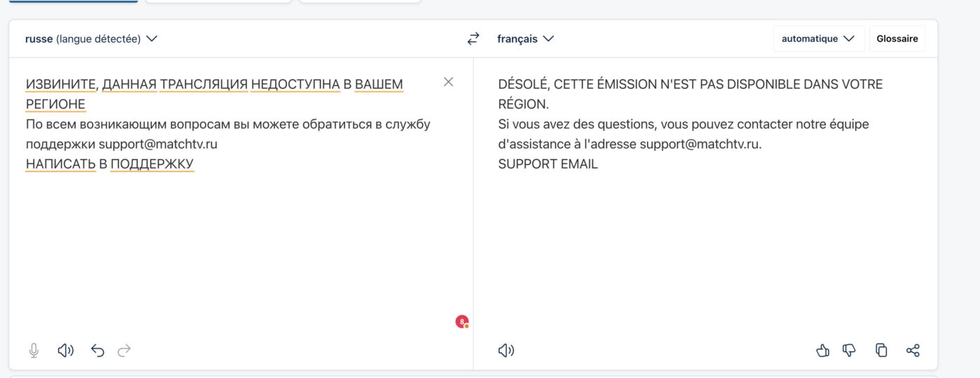Screen dimensions: 980x378
Task: Expand the automatique formality dropdown
Action: pyautogui.click(x=819, y=39)
